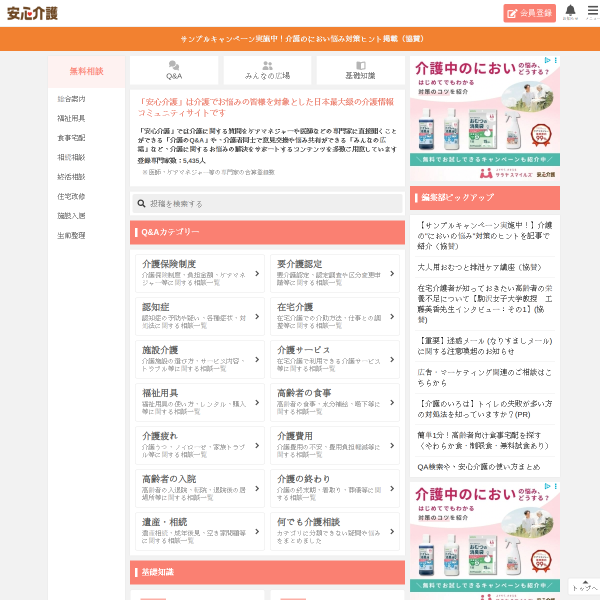This screenshot has height=600, width=600.
Task: Open the notification bell icon
Action: point(570,10)
